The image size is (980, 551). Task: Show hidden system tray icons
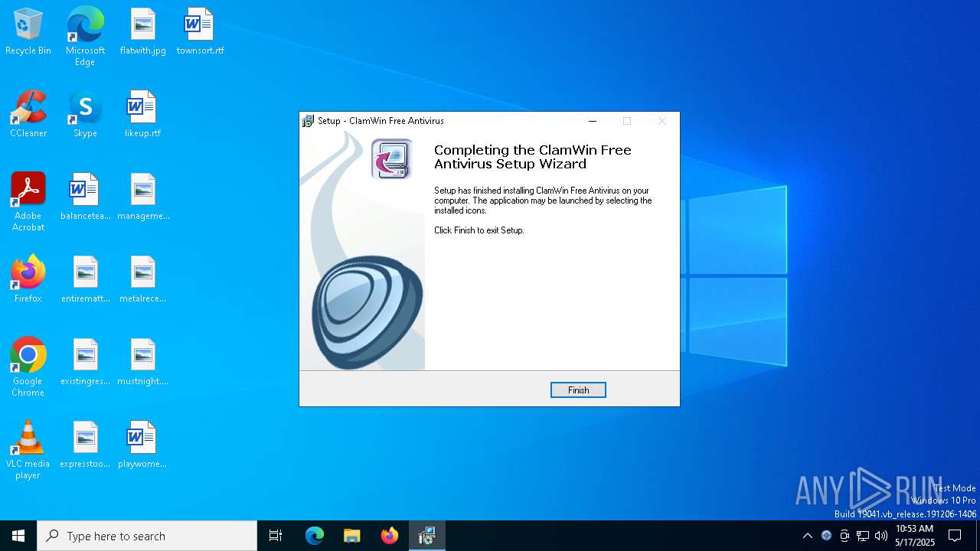click(807, 536)
